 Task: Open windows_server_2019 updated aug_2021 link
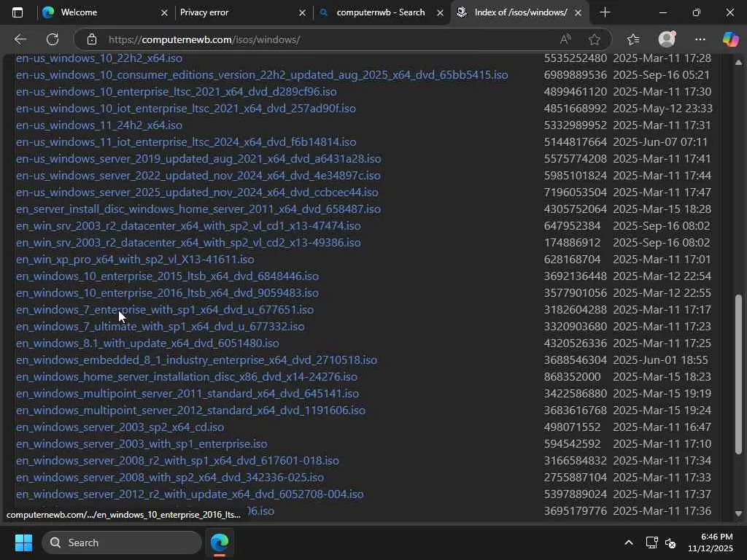click(198, 158)
